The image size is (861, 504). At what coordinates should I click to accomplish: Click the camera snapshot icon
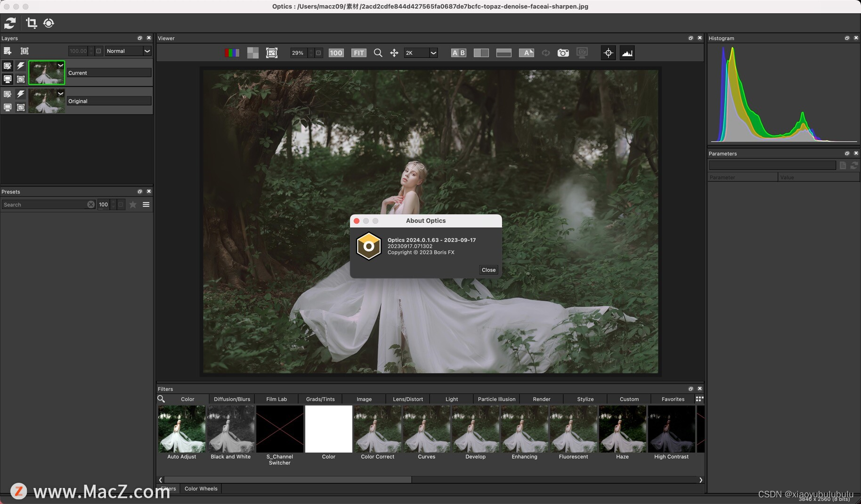[563, 53]
